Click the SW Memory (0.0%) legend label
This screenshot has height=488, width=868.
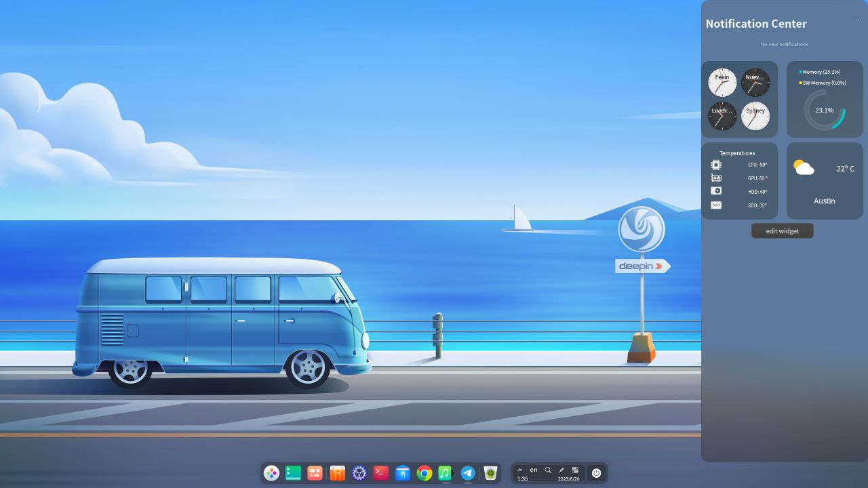[x=824, y=83]
